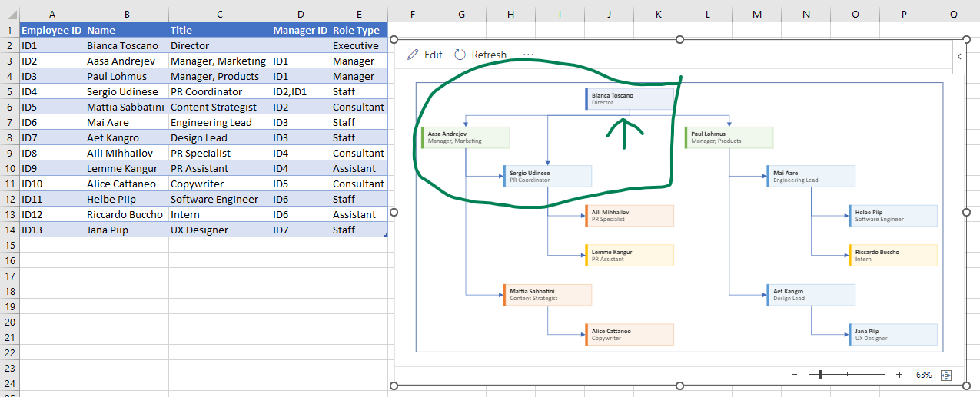Click the cell Bianca Toscano in Name column
This screenshot has width=980, height=397.
tap(126, 45)
